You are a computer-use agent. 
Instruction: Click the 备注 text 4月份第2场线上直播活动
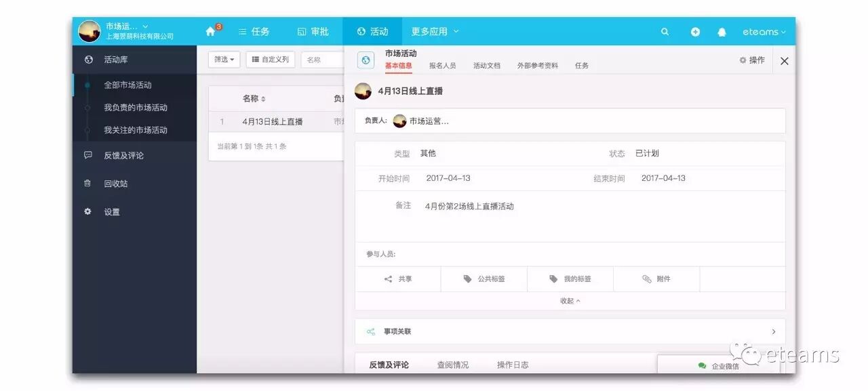(469, 206)
